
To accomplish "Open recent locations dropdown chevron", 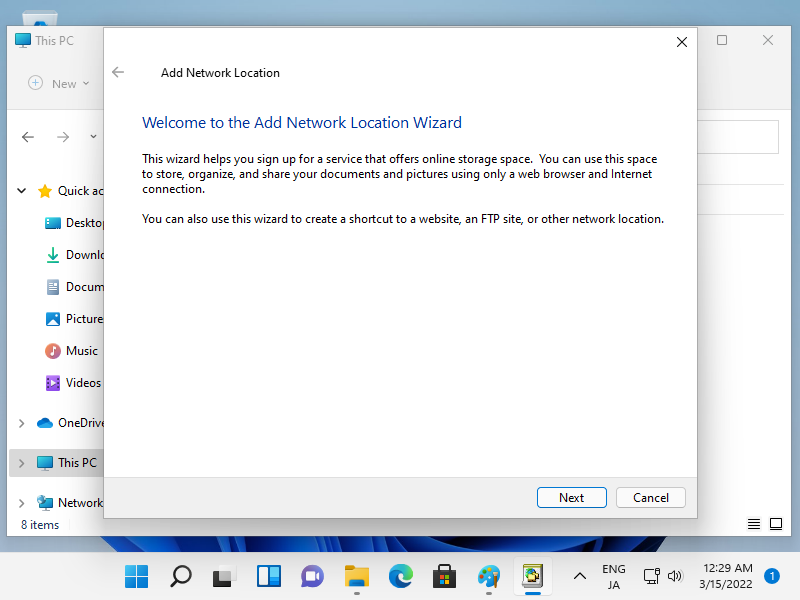I will click(93, 137).
